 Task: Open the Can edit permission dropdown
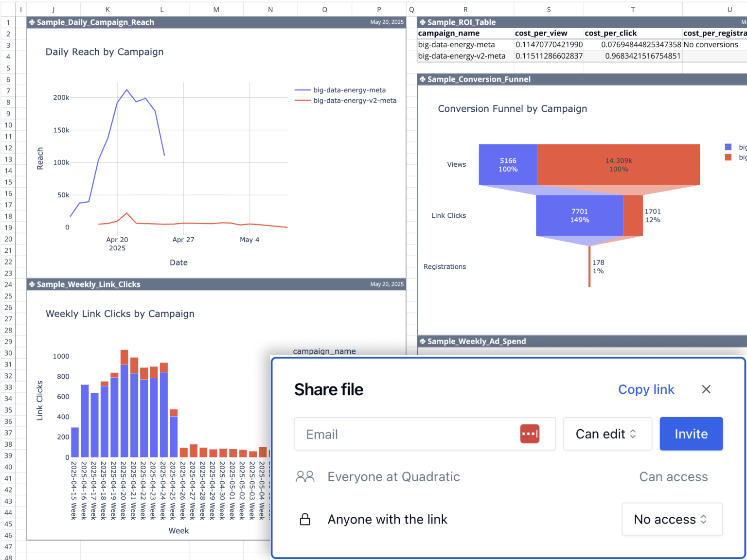(x=607, y=434)
